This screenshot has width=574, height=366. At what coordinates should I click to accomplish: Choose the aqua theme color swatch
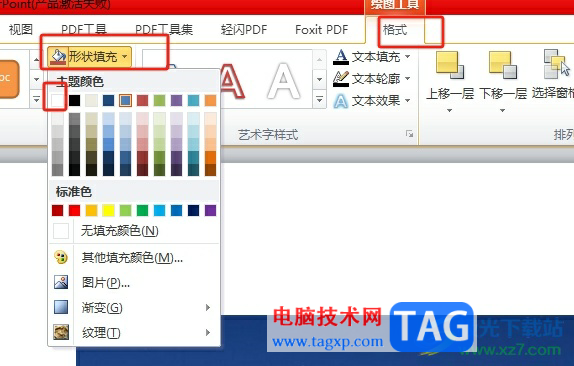[193, 100]
